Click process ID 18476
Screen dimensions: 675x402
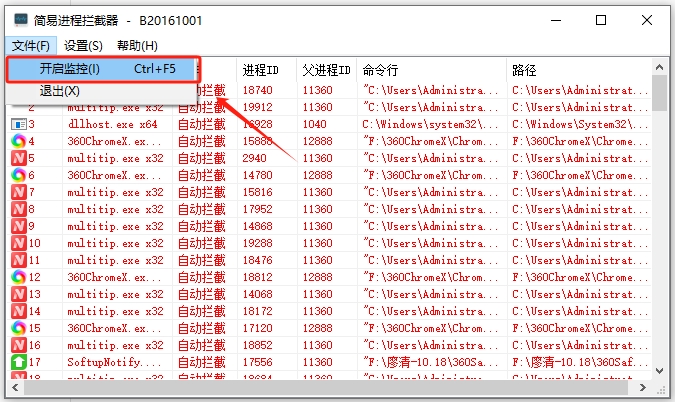[x=257, y=260]
